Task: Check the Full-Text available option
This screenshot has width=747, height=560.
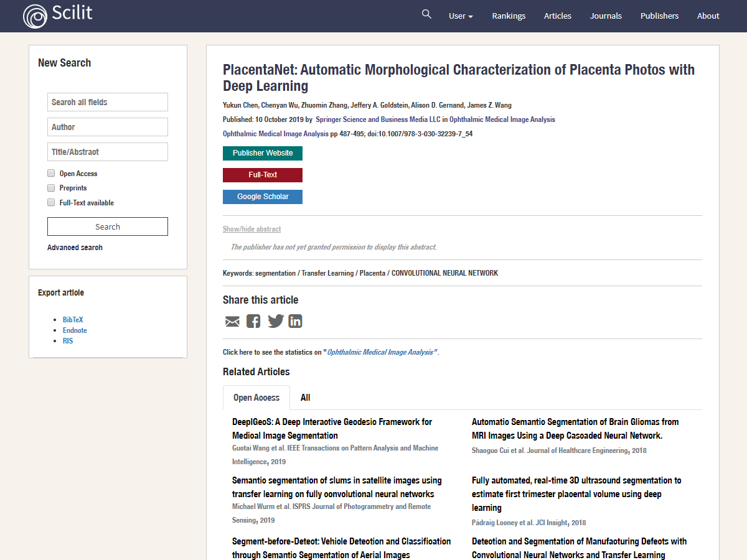Action: 51,202
